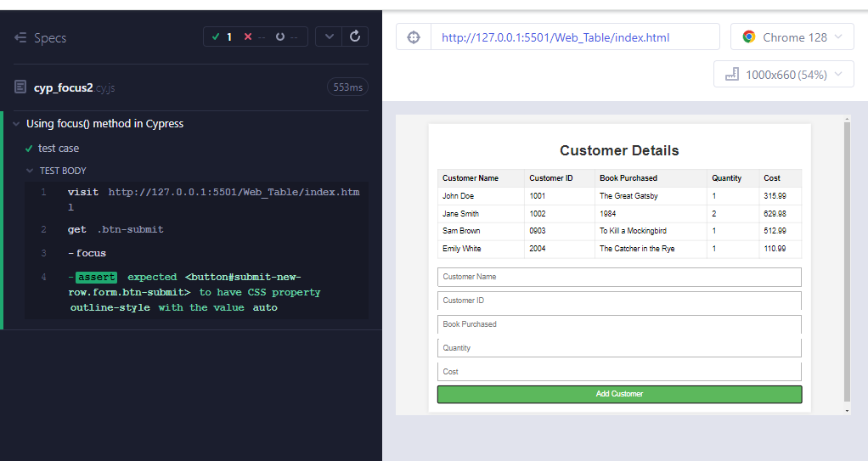Click the Customer Name input field

pyautogui.click(x=619, y=277)
